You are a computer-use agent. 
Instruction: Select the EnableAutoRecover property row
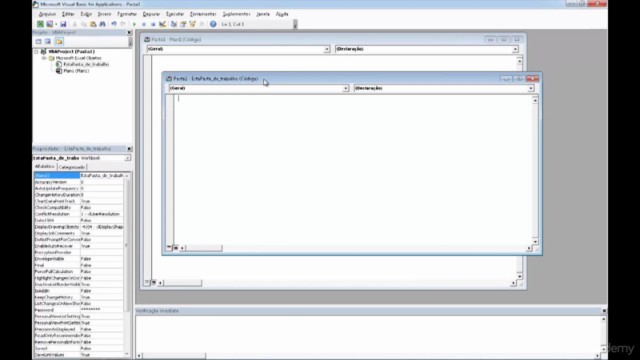78,246
